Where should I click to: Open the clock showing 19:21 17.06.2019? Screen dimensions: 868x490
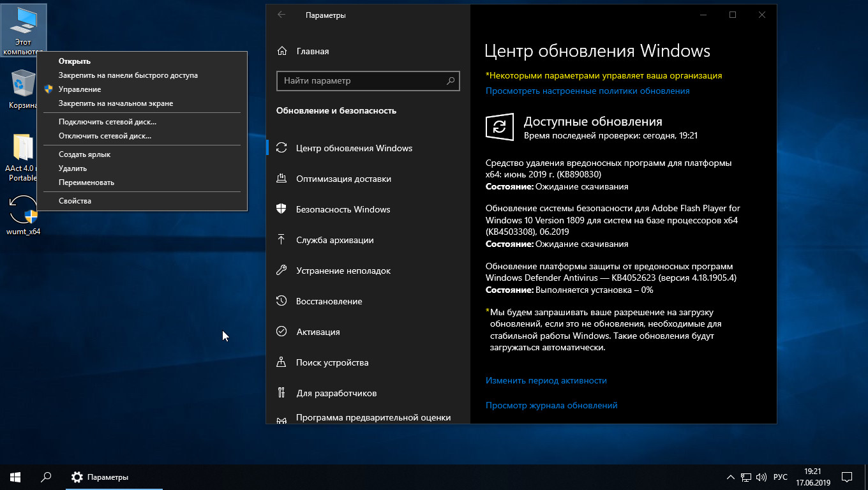pyautogui.click(x=813, y=477)
